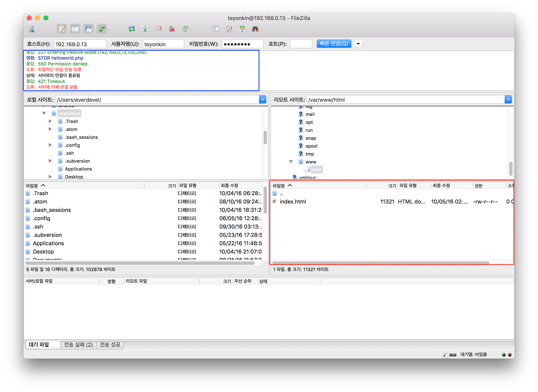The height and width of the screenshot is (392, 538).
Task: Select Desktop row in local file list
Action: (143, 251)
